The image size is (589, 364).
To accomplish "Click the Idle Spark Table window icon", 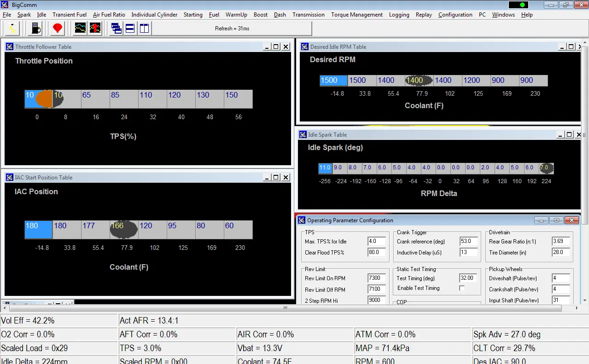I will click(x=303, y=135).
